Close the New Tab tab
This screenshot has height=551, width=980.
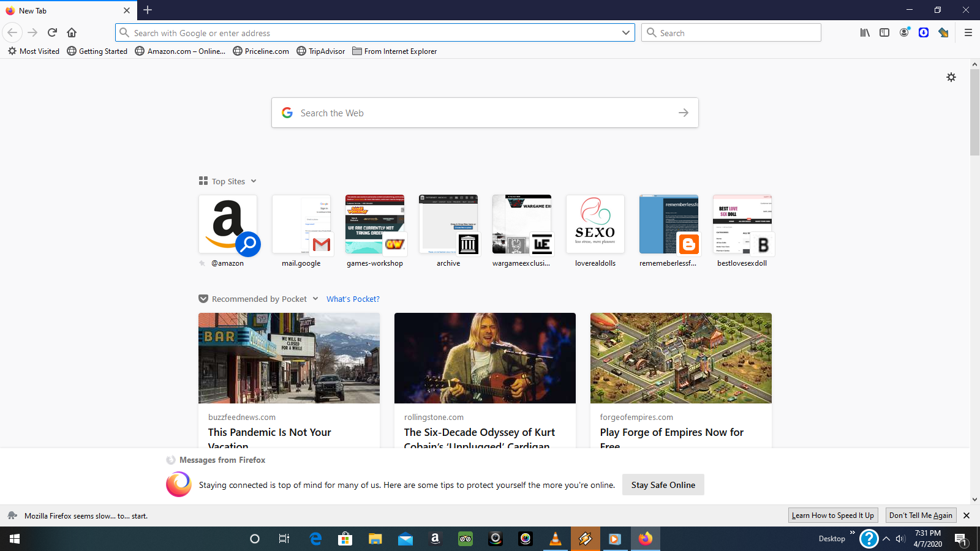tap(127, 10)
